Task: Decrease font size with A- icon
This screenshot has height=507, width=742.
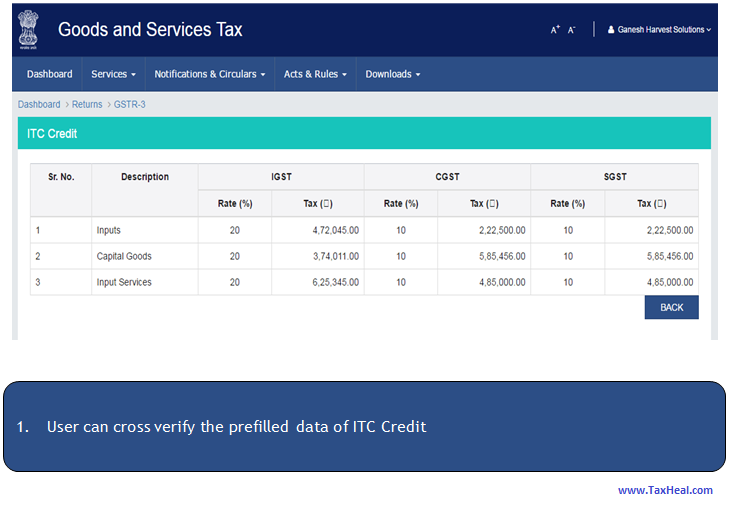Action: [572, 30]
